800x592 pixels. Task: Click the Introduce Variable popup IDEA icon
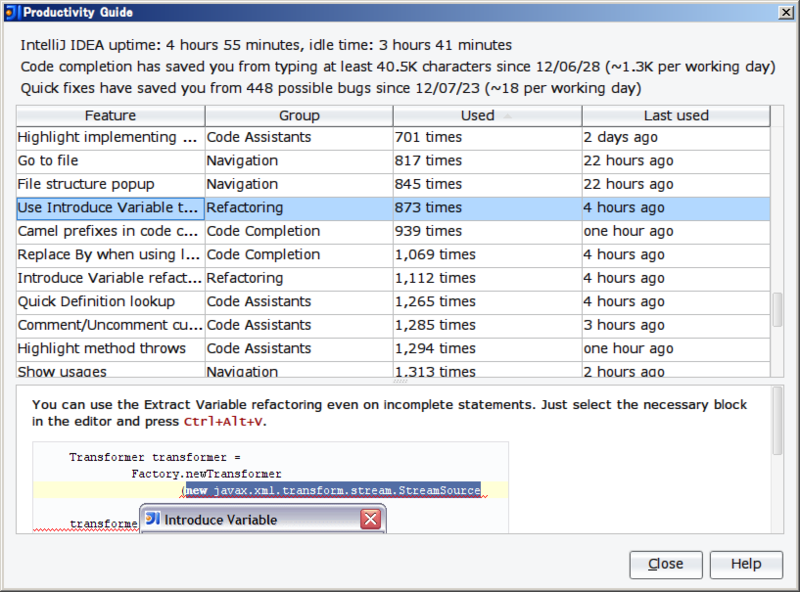point(153,519)
